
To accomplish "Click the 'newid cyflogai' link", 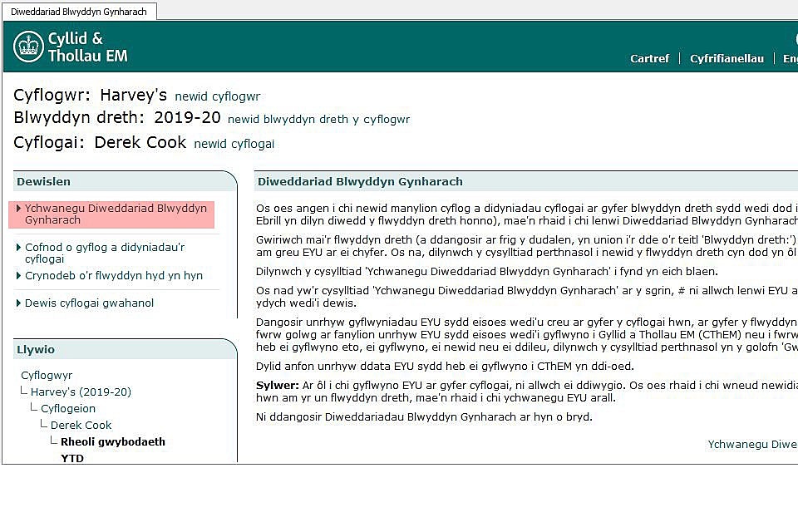I will [x=234, y=144].
